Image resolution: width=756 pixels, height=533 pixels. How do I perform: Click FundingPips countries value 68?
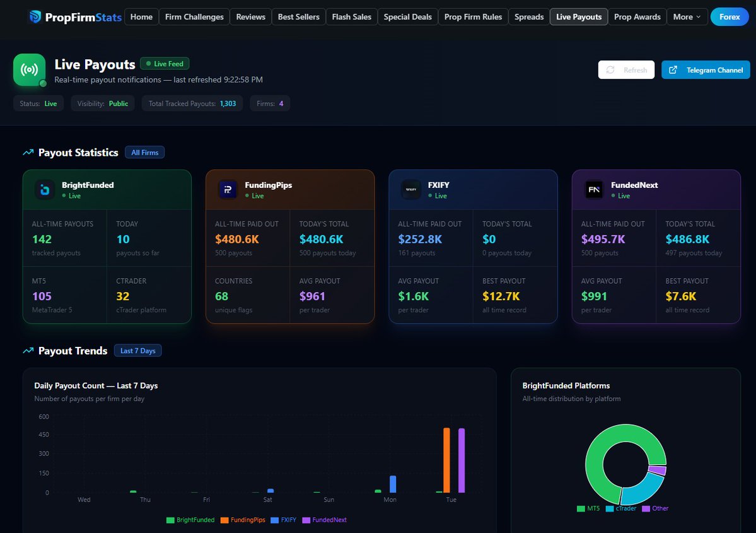click(222, 296)
